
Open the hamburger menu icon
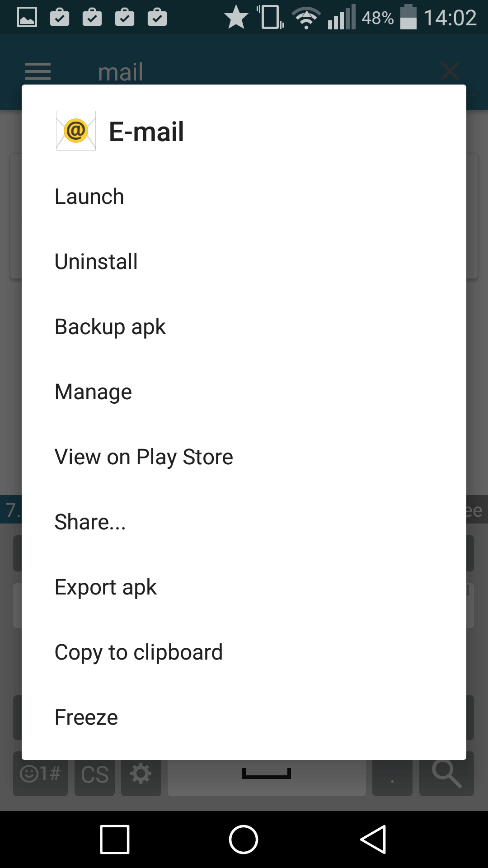point(38,71)
